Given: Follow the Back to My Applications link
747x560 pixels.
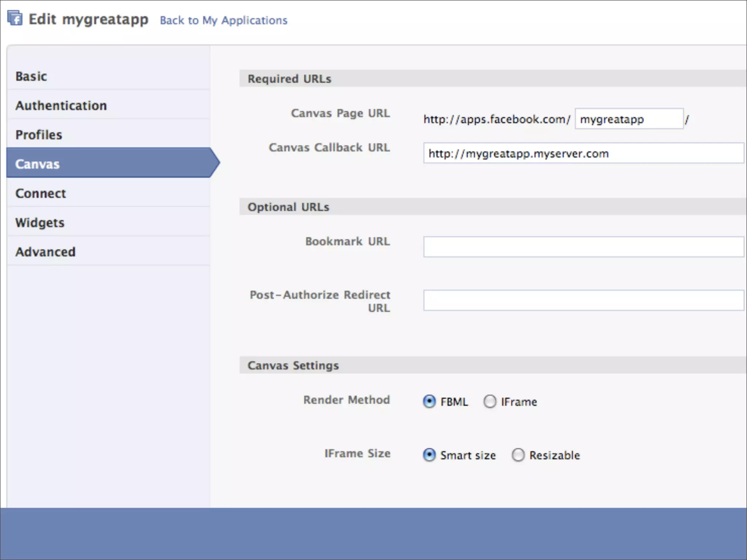Looking at the screenshot, I should [223, 20].
